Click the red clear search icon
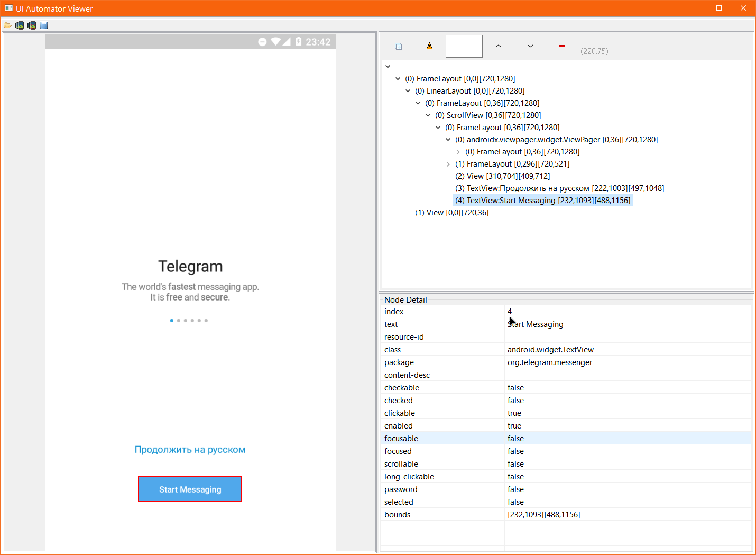756x555 pixels. pyautogui.click(x=561, y=47)
